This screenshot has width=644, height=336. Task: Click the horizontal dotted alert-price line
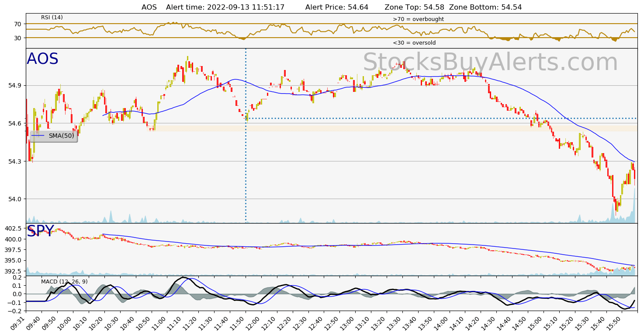click(441, 118)
